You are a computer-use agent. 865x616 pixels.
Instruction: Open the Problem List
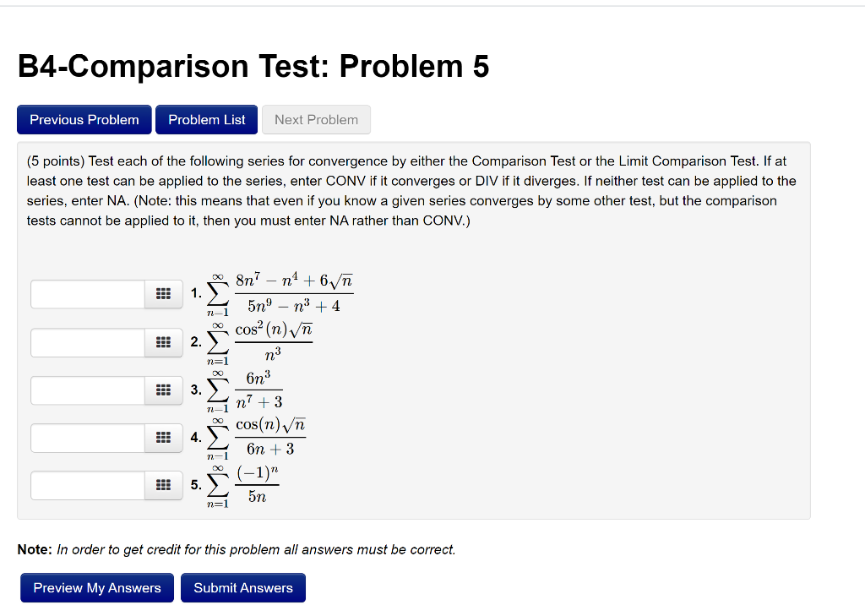pos(206,119)
